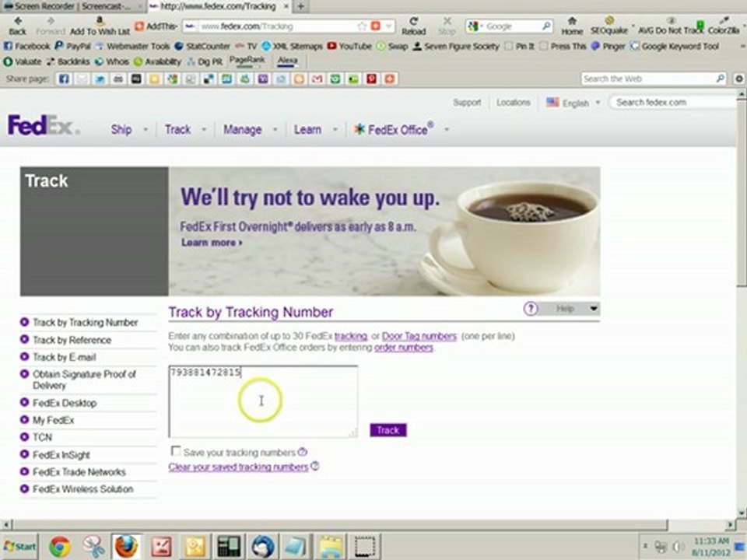Open the Support link

[467, 103]
